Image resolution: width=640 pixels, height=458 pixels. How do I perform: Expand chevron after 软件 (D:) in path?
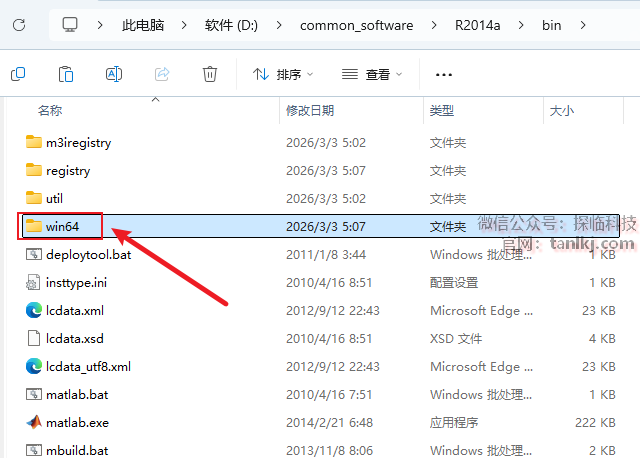click(279, 25)
